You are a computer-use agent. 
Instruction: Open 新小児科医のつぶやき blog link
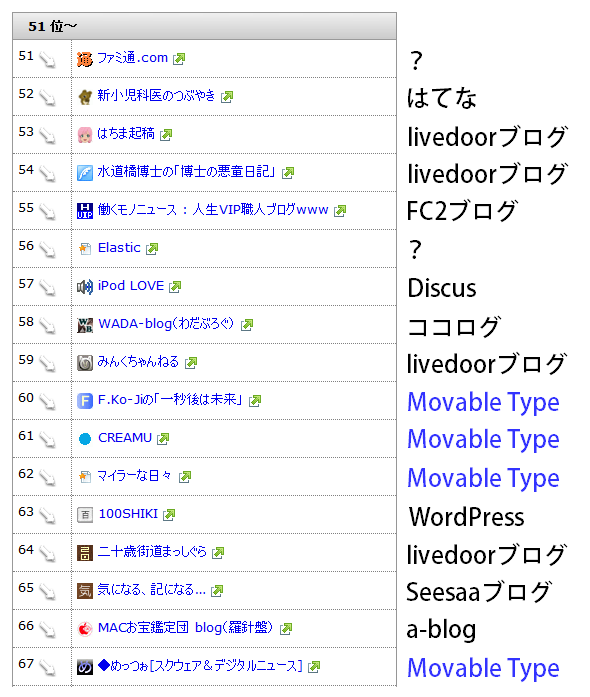click(x=156, y=96)
